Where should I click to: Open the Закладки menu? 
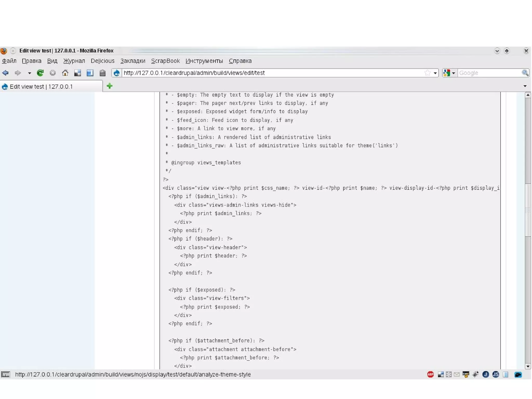(132, 61)
